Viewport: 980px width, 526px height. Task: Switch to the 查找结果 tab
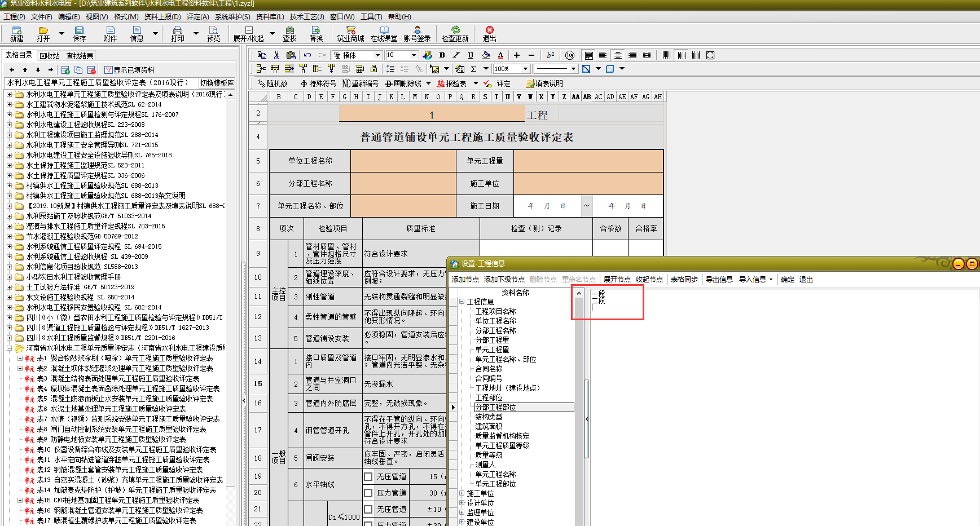[x=80, y=56]
